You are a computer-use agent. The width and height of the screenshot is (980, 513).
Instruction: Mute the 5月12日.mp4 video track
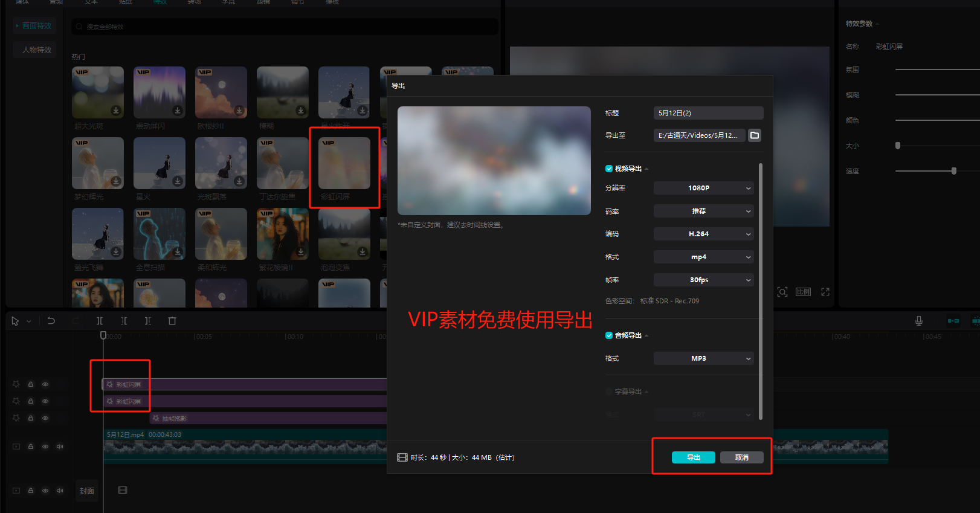[60, 447]
